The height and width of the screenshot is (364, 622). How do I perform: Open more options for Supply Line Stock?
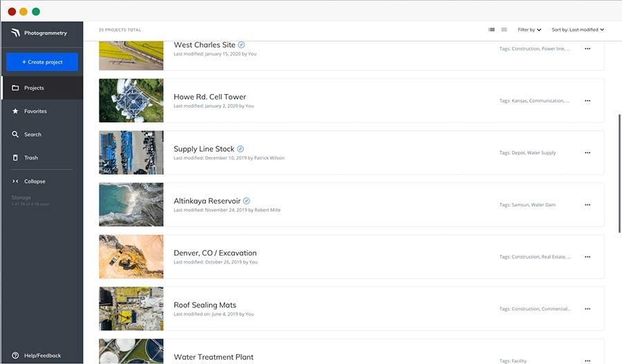587,153
